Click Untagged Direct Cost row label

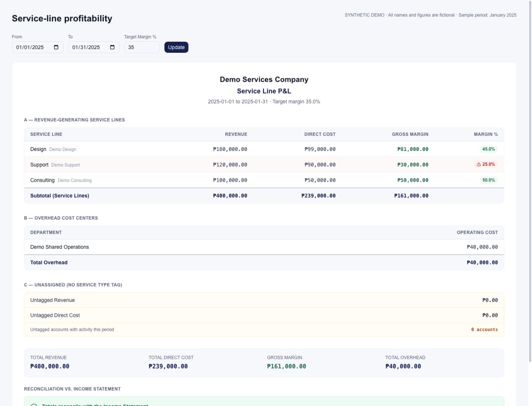pyautogui.click(x=55, y=315)
